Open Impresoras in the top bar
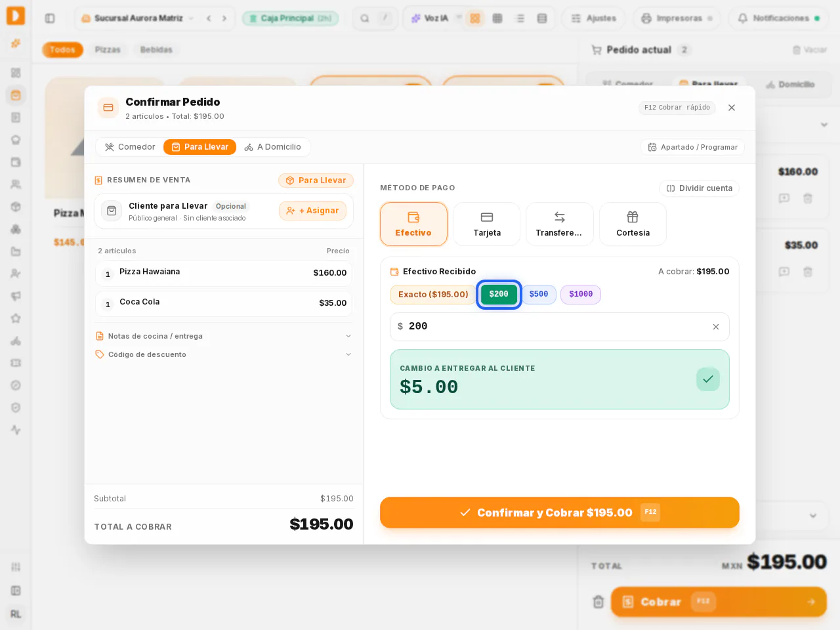 tap(676, 18)
